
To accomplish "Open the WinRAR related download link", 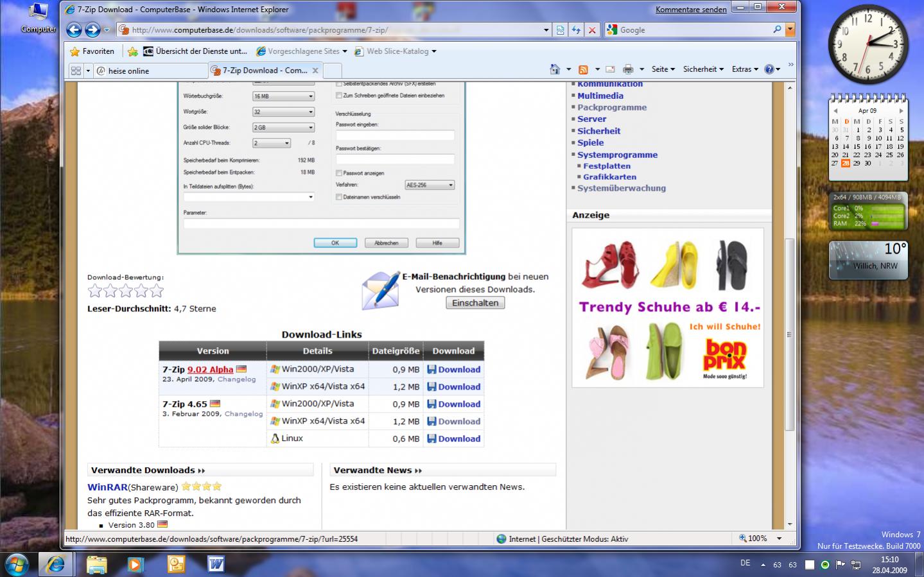I will tap(107, 487).
